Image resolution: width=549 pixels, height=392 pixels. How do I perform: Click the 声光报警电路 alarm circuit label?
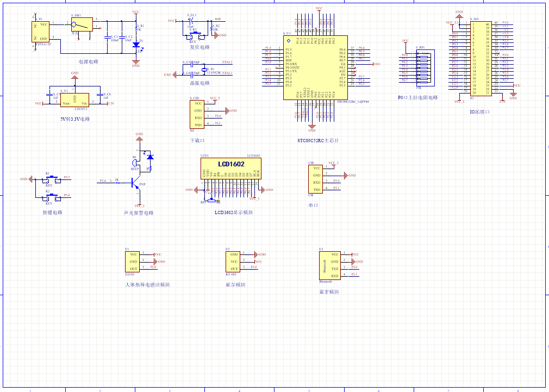(139, 213)
